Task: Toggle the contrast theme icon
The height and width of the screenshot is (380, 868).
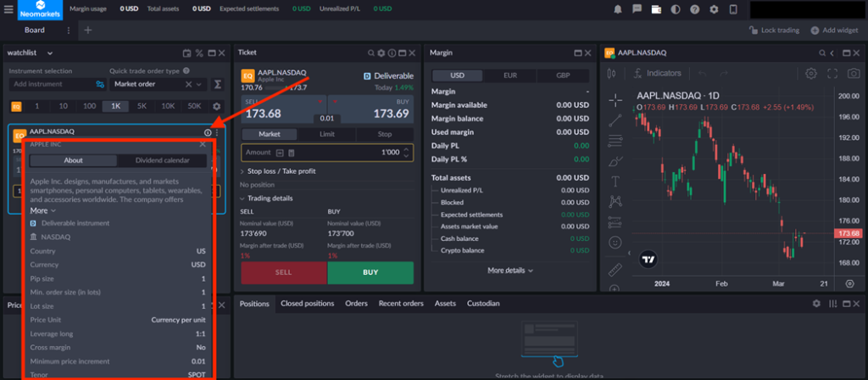Action: coord(676,9)
